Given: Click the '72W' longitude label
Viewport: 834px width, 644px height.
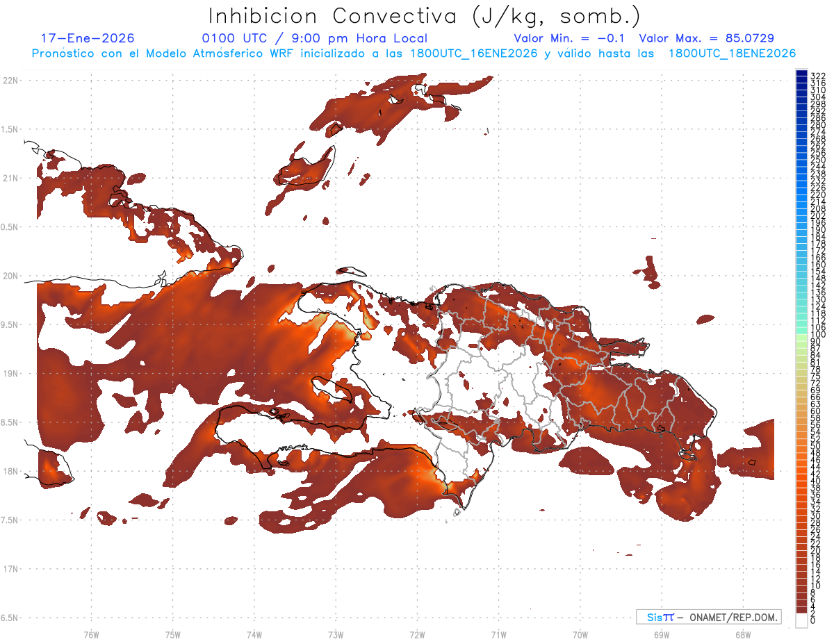Looking at the screenshot, I should tap(417, 634).
